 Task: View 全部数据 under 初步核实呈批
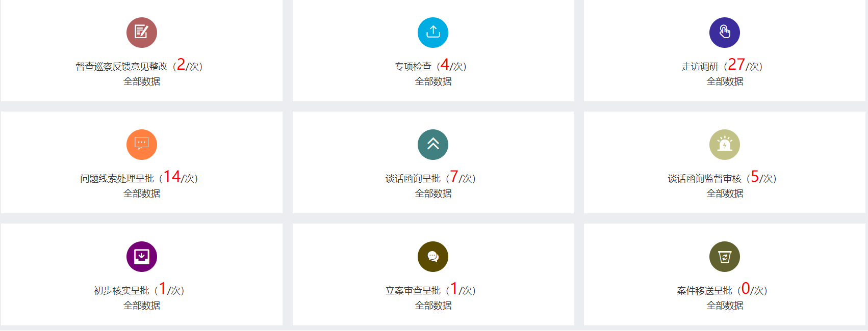[x=142, y=306]
